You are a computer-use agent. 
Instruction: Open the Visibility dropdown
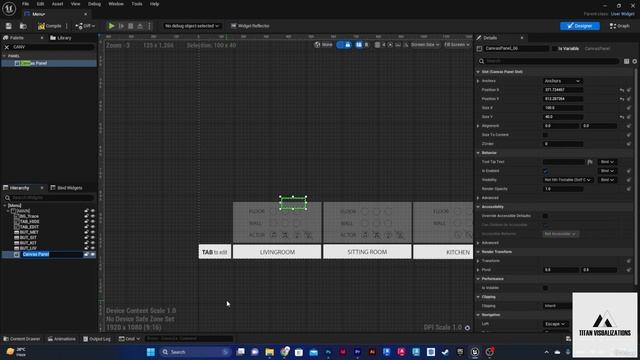(568, 180)
